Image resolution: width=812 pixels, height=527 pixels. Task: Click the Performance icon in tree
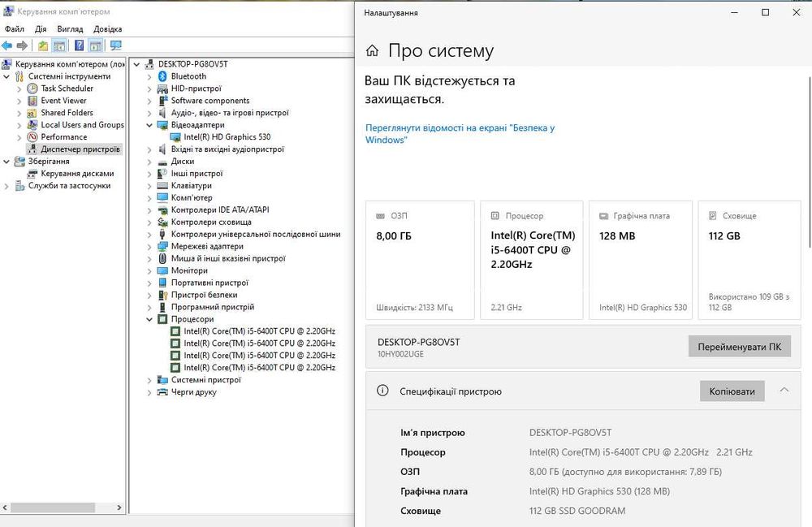32,136
